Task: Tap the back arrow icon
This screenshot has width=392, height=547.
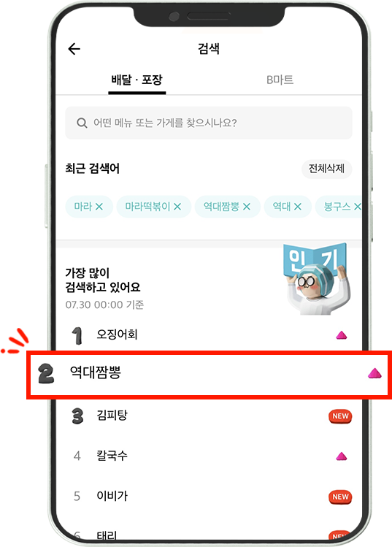Action: coord(74,49)
